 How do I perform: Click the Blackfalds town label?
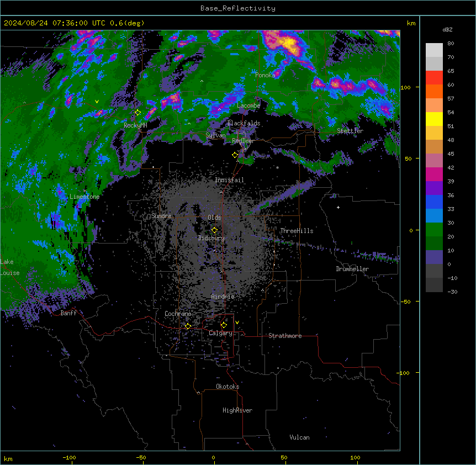click(244, 123)
